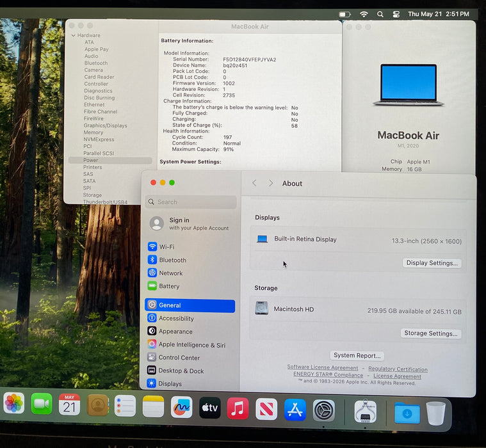Screen dimensions: 486x448
Task: Open System Information icon in the Dock
Action: click(x=366, y=412)
